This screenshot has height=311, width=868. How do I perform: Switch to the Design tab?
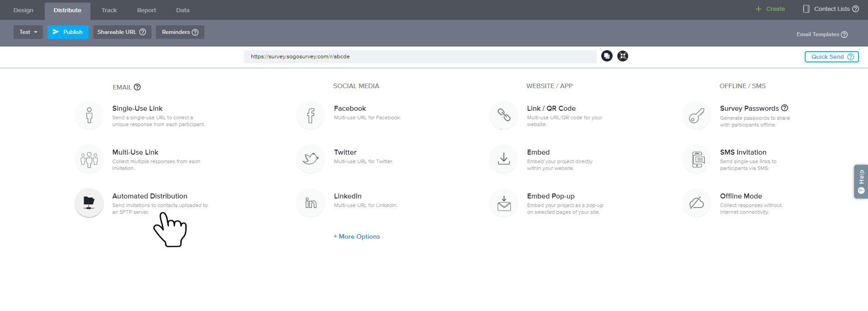click(x=23, y=10)
